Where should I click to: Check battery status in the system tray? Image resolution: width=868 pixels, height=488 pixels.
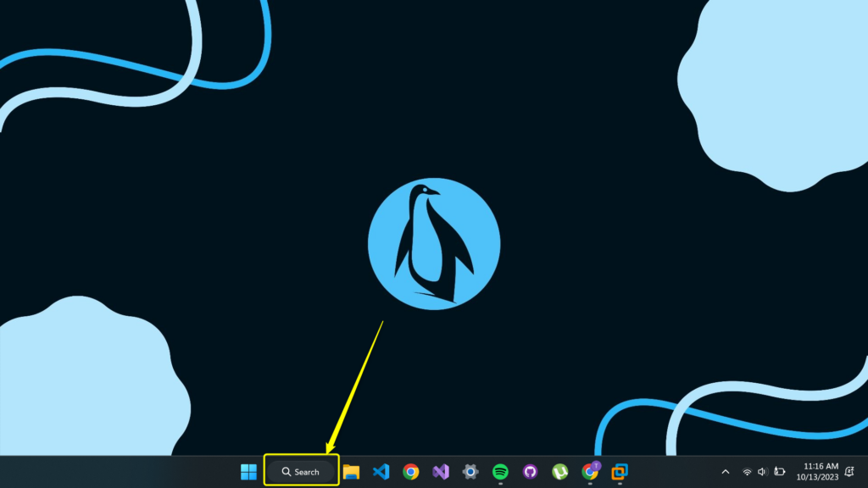tap(779, 471)
